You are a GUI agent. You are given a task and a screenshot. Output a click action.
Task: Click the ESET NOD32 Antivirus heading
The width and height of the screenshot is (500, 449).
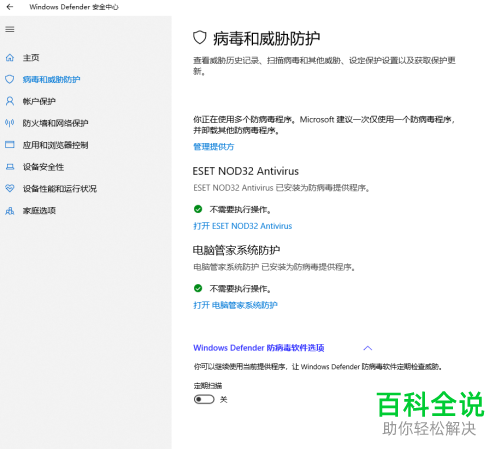tap(246, 171)
